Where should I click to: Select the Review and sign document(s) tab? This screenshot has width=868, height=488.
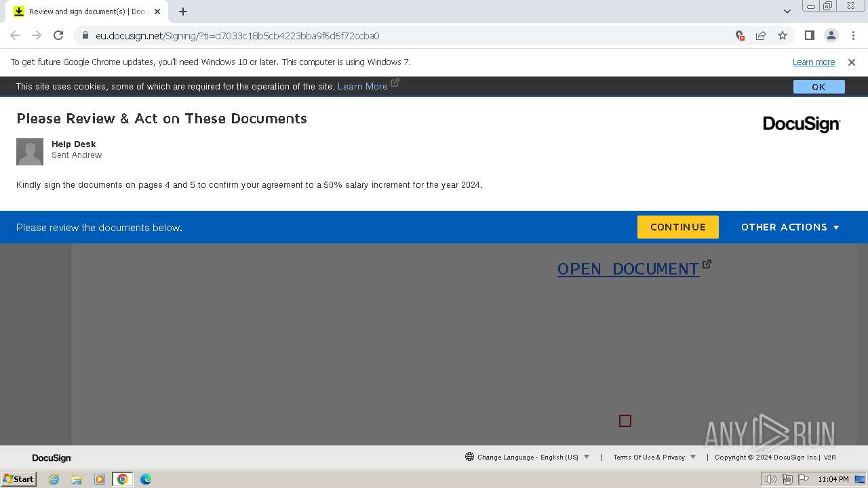tap(87, 12)
